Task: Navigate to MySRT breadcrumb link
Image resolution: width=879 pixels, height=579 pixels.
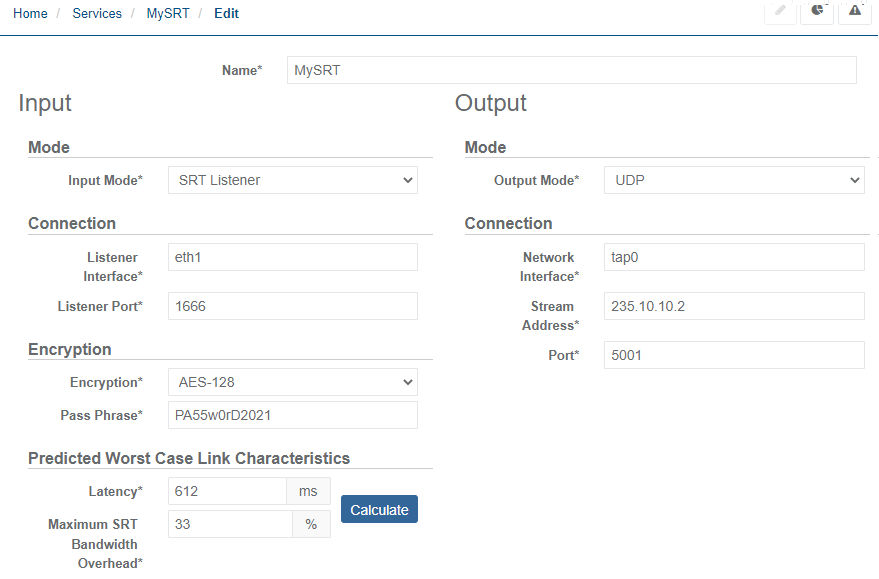Action: pyautogui.click(x=168, y=14)
